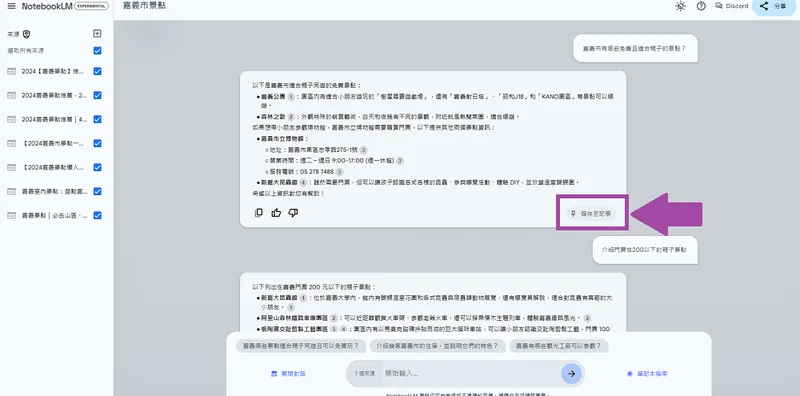This screenshot has height=396, width=800.
Task: Uncheck source 【2024嘉義市景點一...
Action: [97, 143]
